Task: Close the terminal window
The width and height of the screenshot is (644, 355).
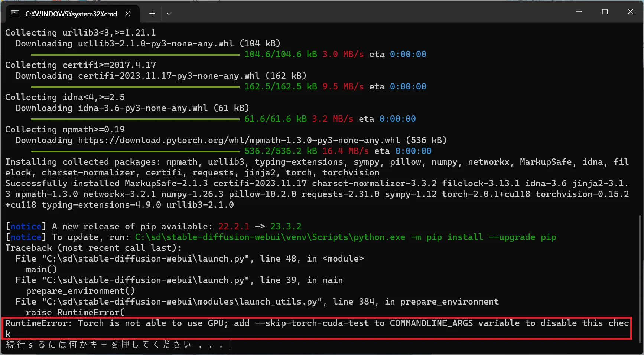Action: click(x=630, y=12)
